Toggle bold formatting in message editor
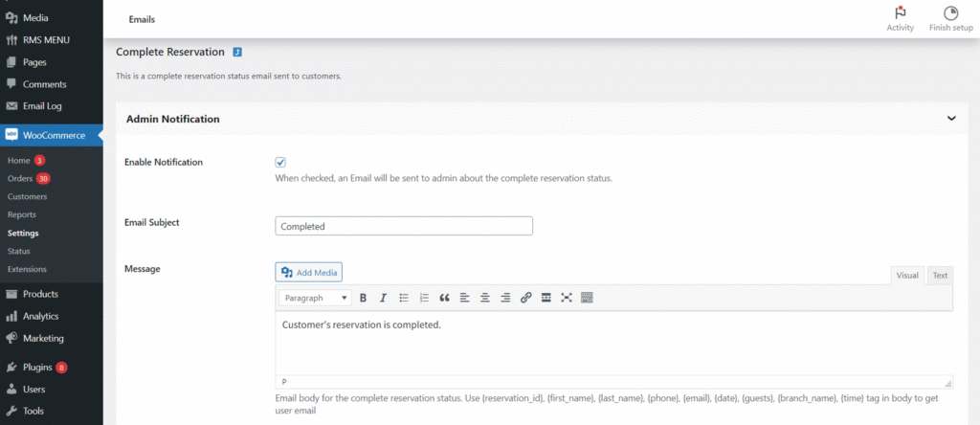The height and width of the screenshot is (425, 980). 363,298
